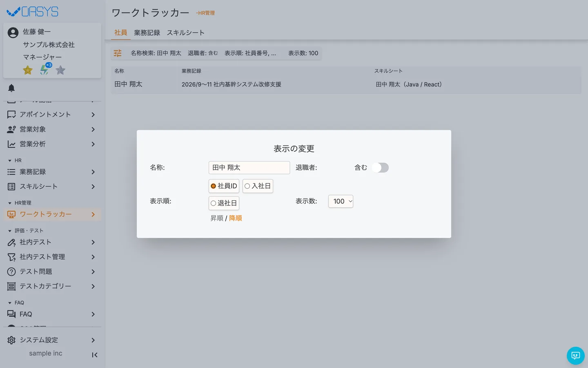This screenshot has height=368, width=588.
Task: Click the 営業対象 people icon
Action: [x=11, y=129]
